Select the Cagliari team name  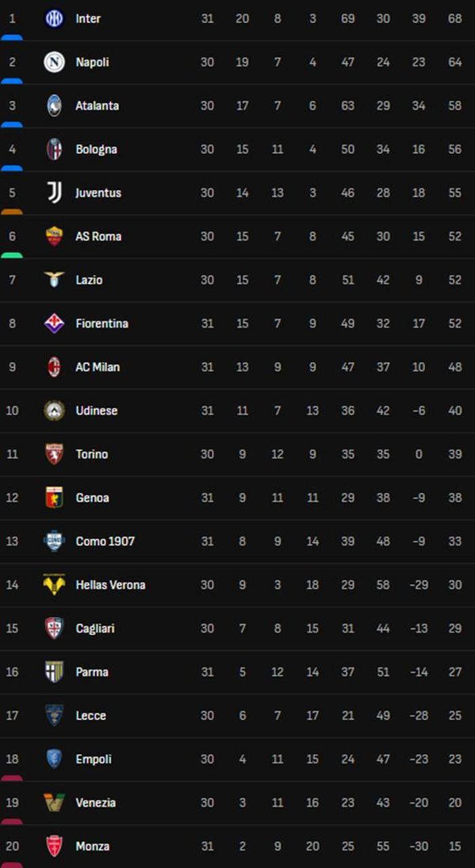pyautogui.click(x=95, y=628)
